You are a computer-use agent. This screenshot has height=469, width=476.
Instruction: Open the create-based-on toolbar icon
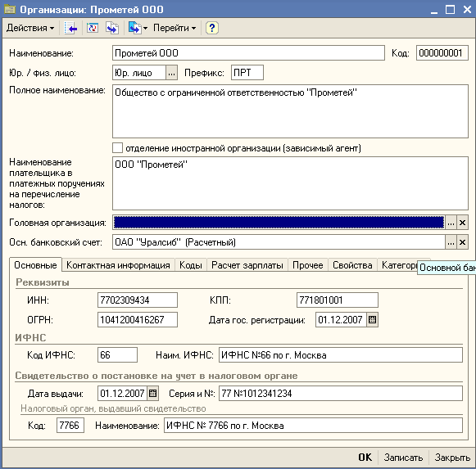click(138, 28)
